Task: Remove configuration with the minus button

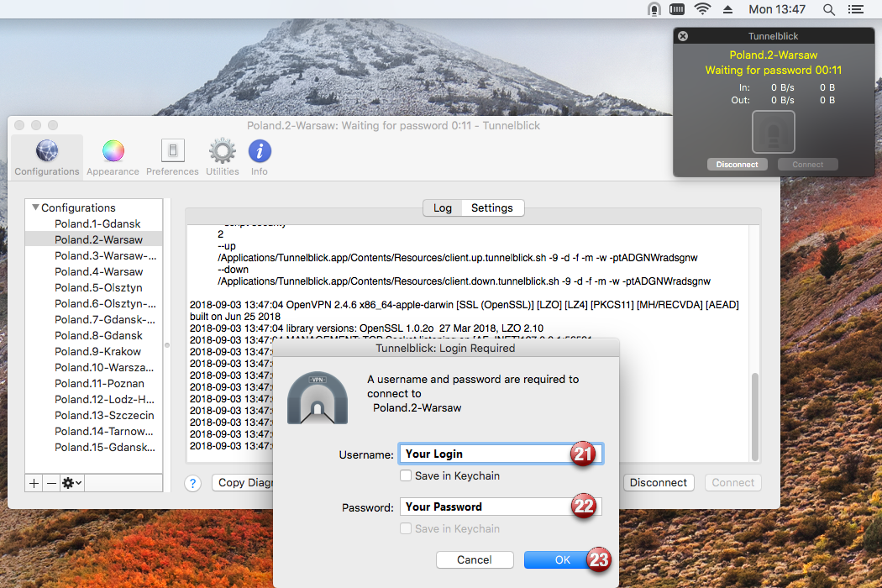Action: [51, 483]
